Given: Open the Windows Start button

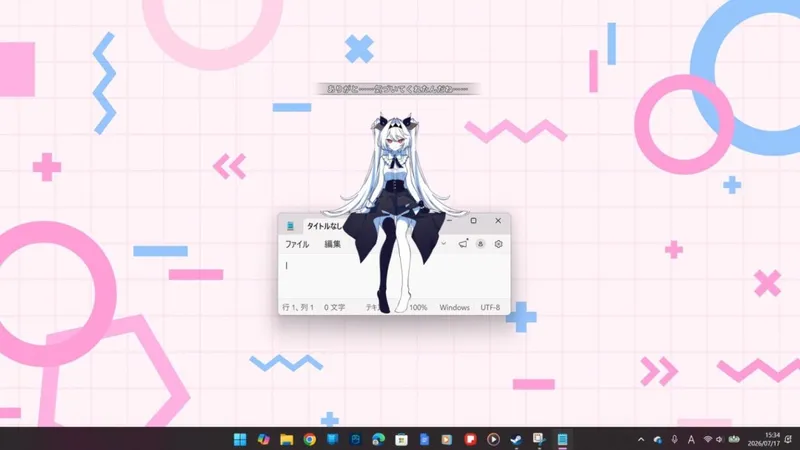Looking at the screenshot, I should click(240, 439).
